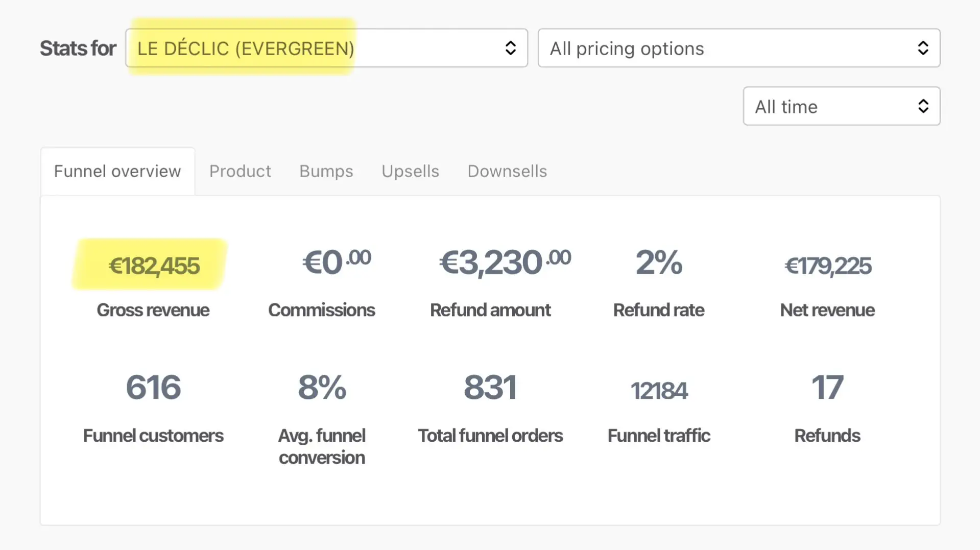Click the 8% avg. funnel conversion stat
The height and width of the screenshot is (550, 980).
point(322,387)
